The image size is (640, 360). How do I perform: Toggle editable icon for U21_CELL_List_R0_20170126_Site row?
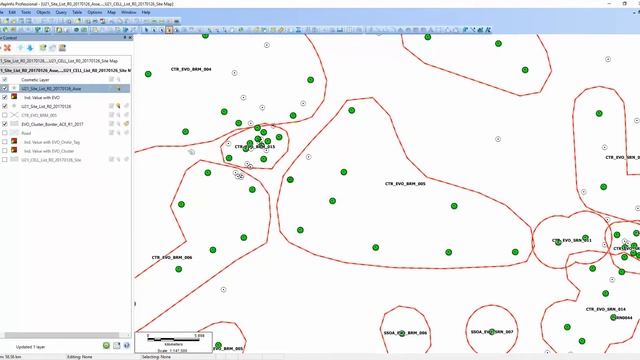[x=111, y=159]
